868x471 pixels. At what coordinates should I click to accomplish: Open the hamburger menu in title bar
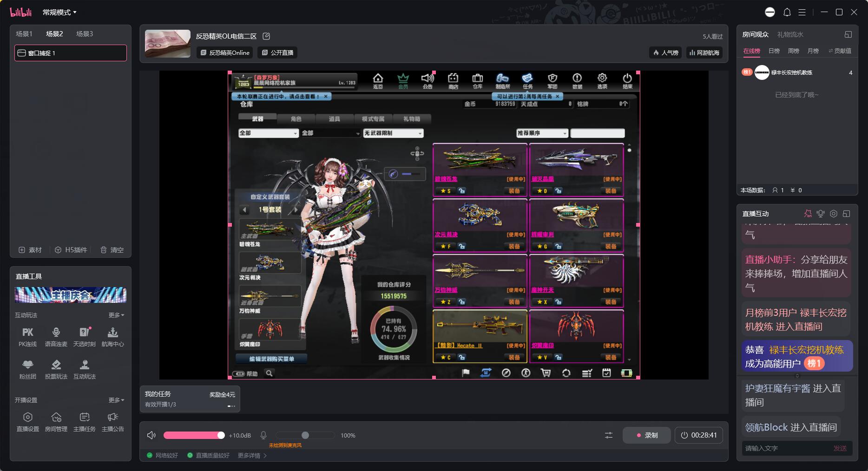802,13
